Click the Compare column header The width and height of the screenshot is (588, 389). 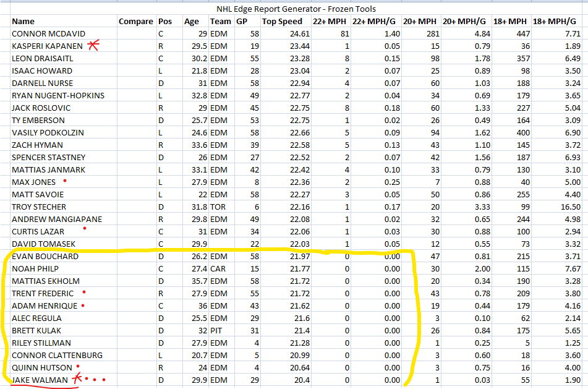click(135, 21)
